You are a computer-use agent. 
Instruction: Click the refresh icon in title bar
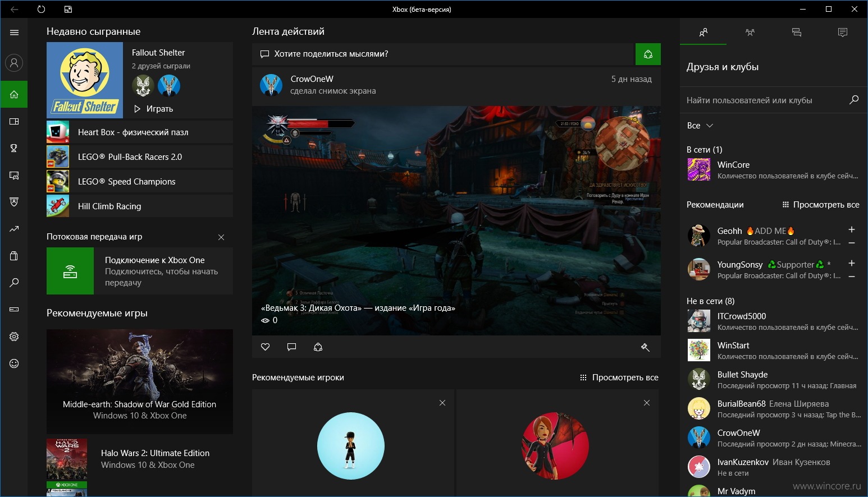[41, 9]
